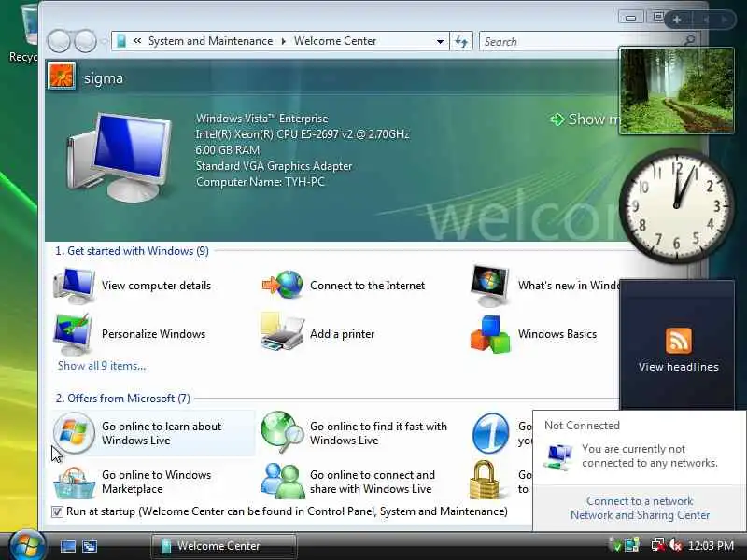747x560 pixels.
Task: Click the muted volume tray icon
Action: click(x=675, y=545)
